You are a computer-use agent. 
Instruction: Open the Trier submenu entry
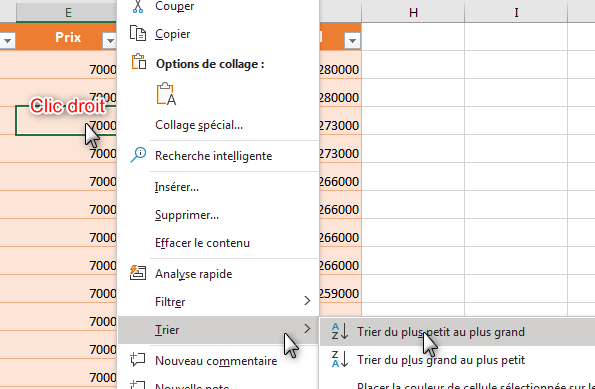(x=219, y=329)
